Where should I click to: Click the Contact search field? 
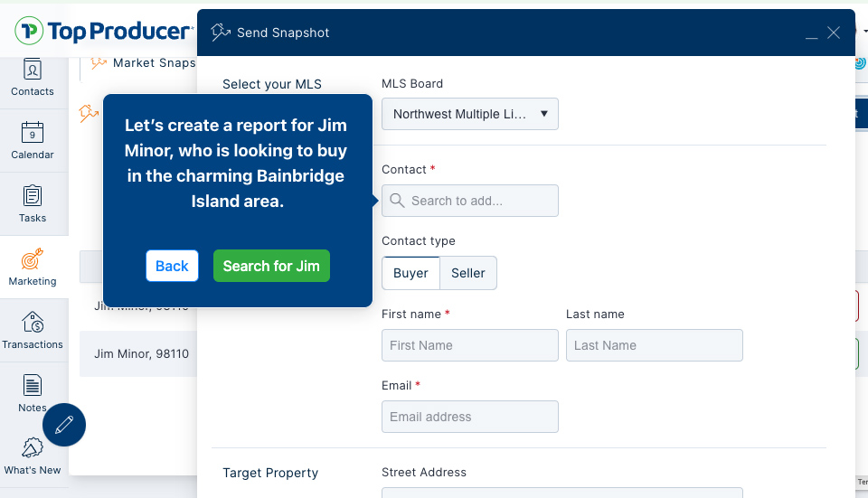470,201
